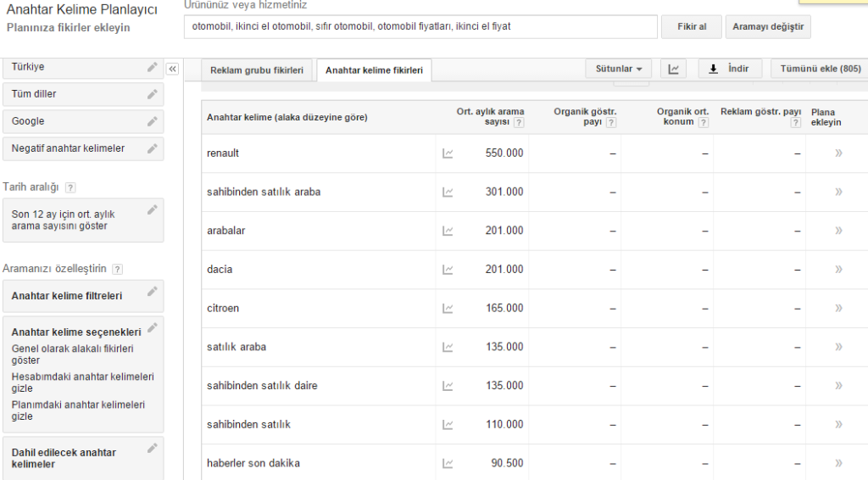The image size is (868, 480).
Task: Open trend chart icon for dacia row
Action: [448, 270]
